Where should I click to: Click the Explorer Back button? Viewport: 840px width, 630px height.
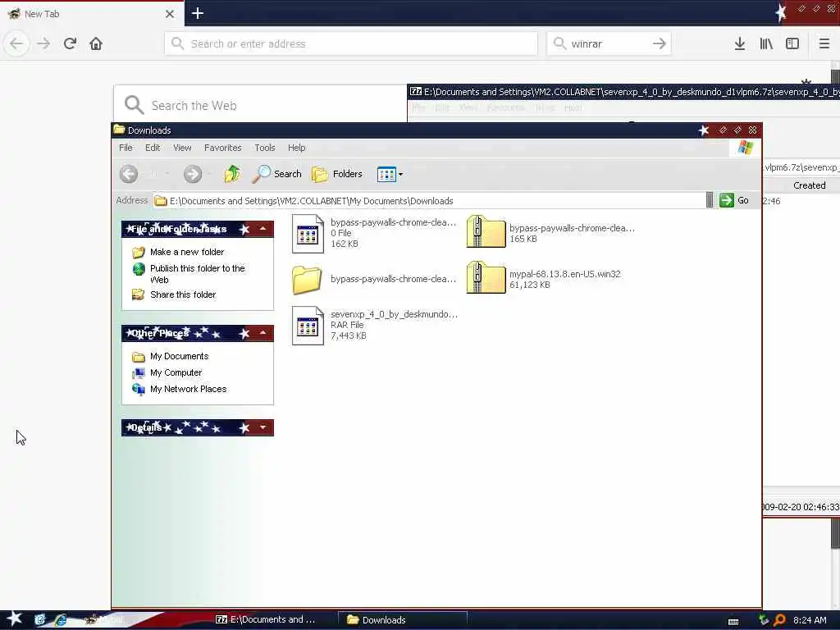point(129,174)
